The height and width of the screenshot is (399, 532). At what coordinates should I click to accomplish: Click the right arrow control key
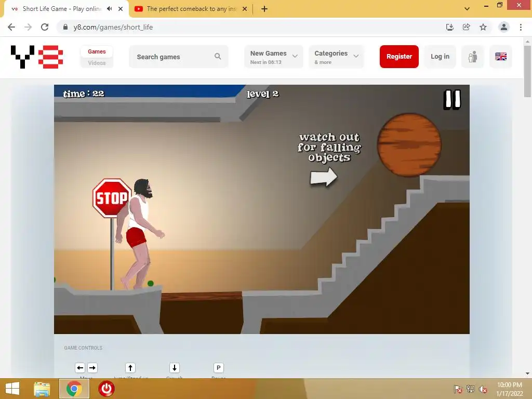click(x=92, y=368)
